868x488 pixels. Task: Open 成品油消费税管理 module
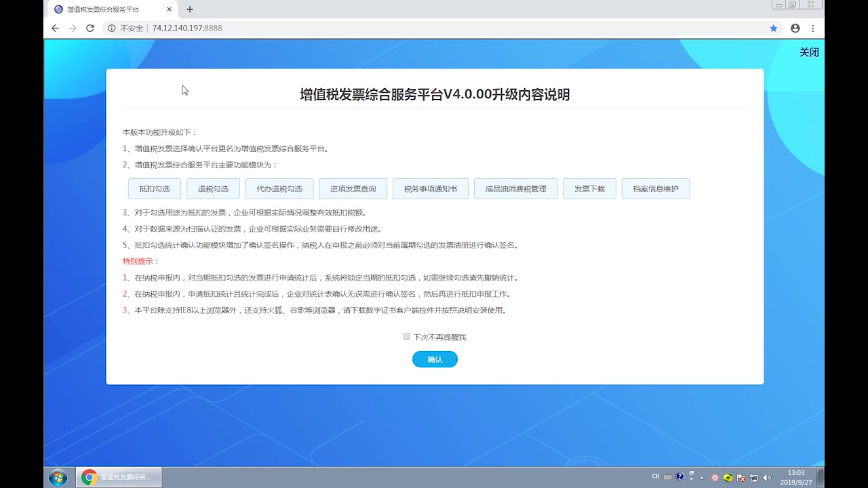click(x=515, y=188)
